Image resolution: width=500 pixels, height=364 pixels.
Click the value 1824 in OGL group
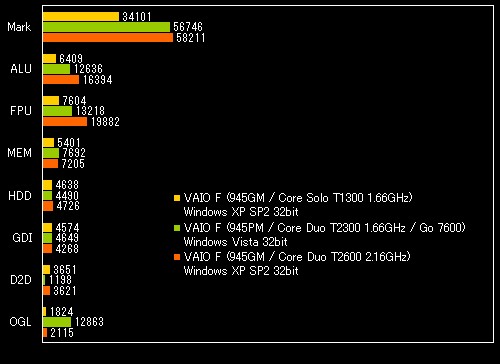click(62, 312)
